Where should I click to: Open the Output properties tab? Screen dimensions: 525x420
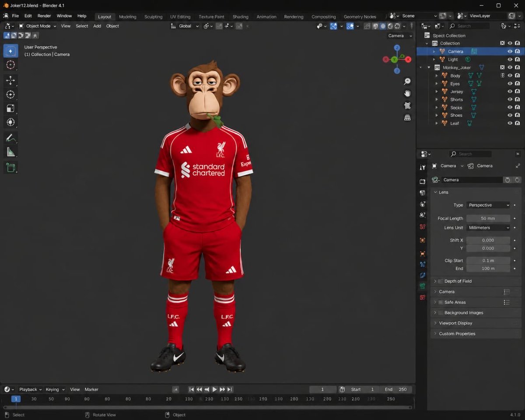pyautogui.click(x=423, y=192)
